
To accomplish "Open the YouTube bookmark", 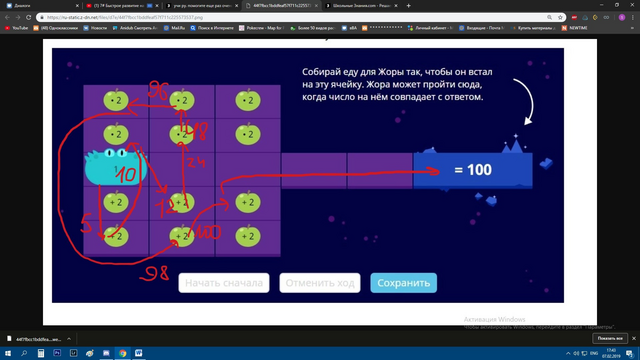I will (x=16, y=28).
